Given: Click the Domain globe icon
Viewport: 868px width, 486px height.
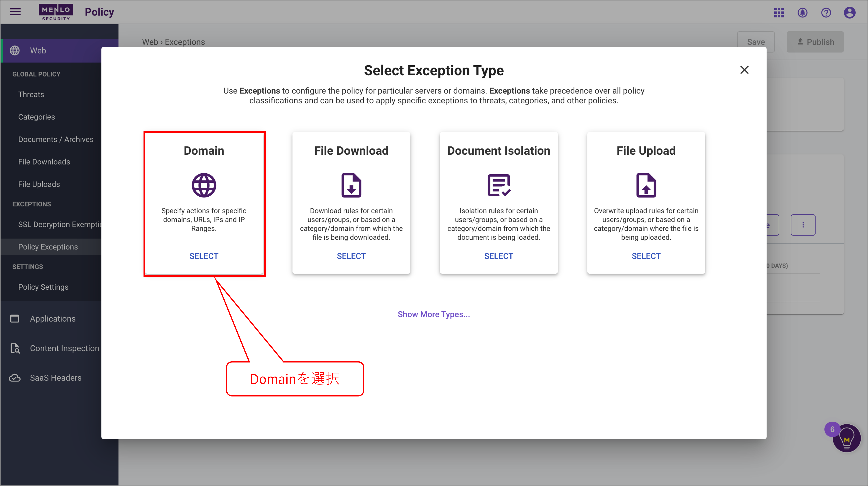Looking at the screenshot, I should point(204,185).
